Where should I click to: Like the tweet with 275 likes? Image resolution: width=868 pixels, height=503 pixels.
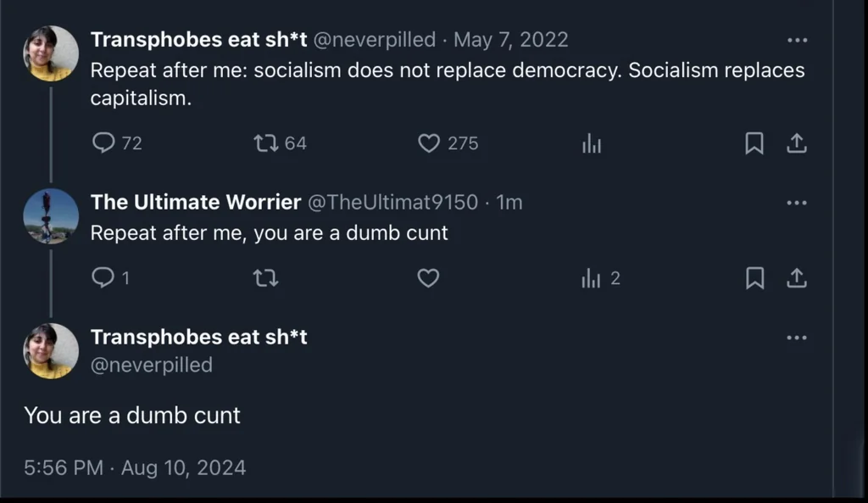point(429,143)
